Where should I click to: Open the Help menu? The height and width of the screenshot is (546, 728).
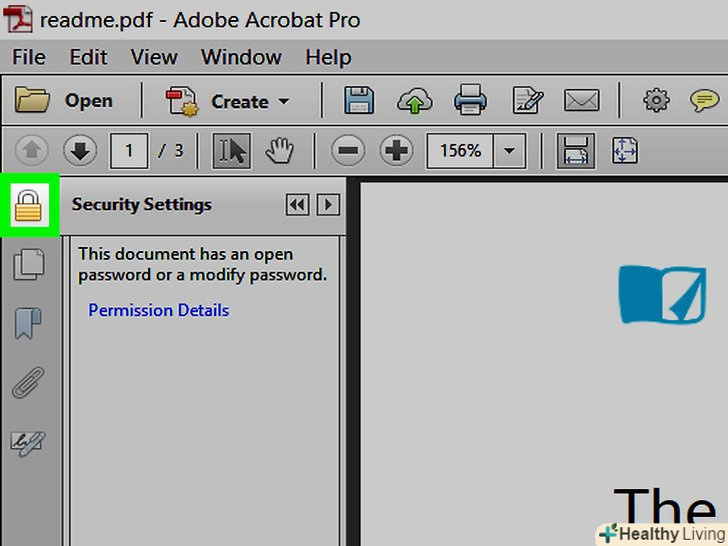coord(328,58)
